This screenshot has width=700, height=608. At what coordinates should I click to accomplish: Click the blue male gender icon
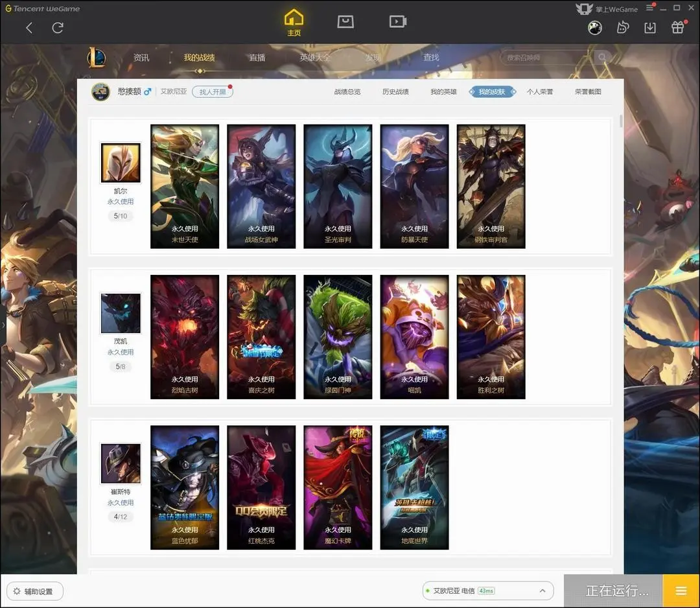coord(147,91)
